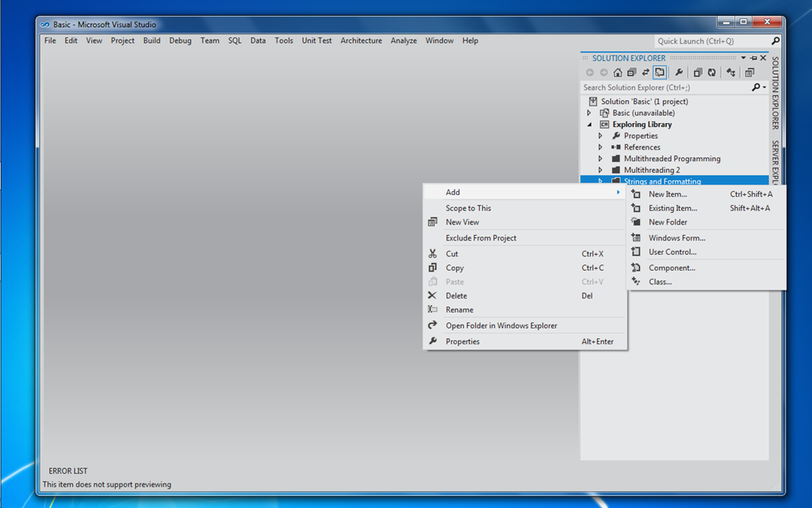This screenshot has width=812, height=508.
Task: Click the C# project icon beside Exploring Library
Action: pyautogui.click(x=604, y=125)
